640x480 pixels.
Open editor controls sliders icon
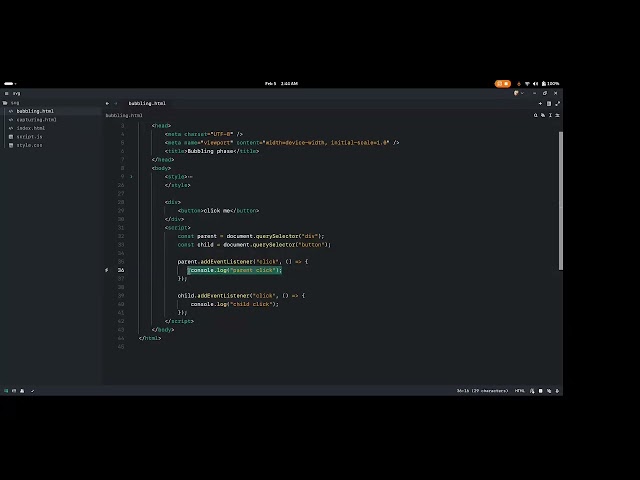pyautogui.click(x=558, y=116)
